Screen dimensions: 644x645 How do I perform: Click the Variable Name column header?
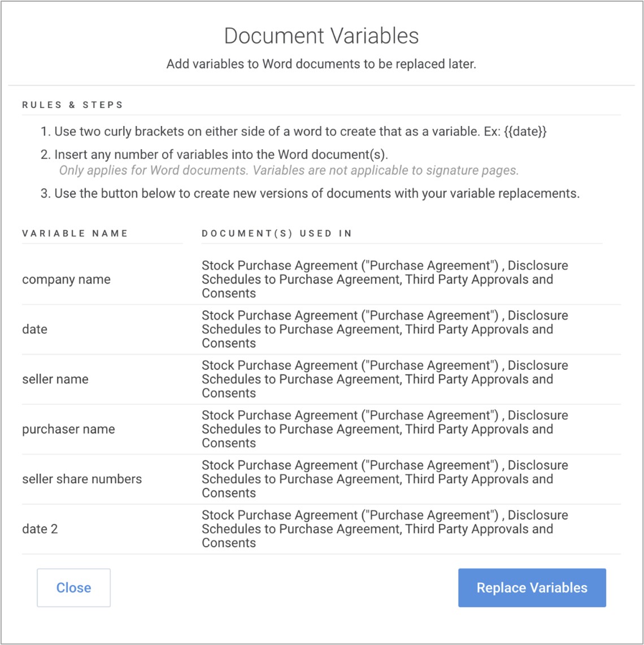(x=75, y=233)
